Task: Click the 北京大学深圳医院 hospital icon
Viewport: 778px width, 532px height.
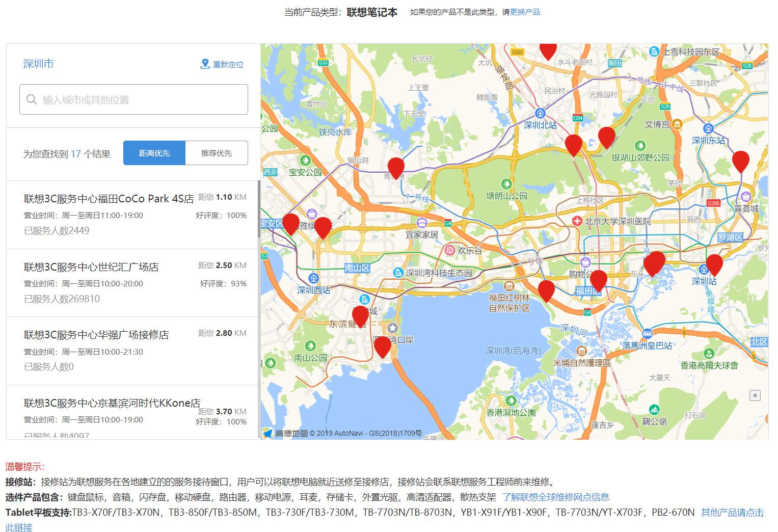Action: (x=577, y=221)
